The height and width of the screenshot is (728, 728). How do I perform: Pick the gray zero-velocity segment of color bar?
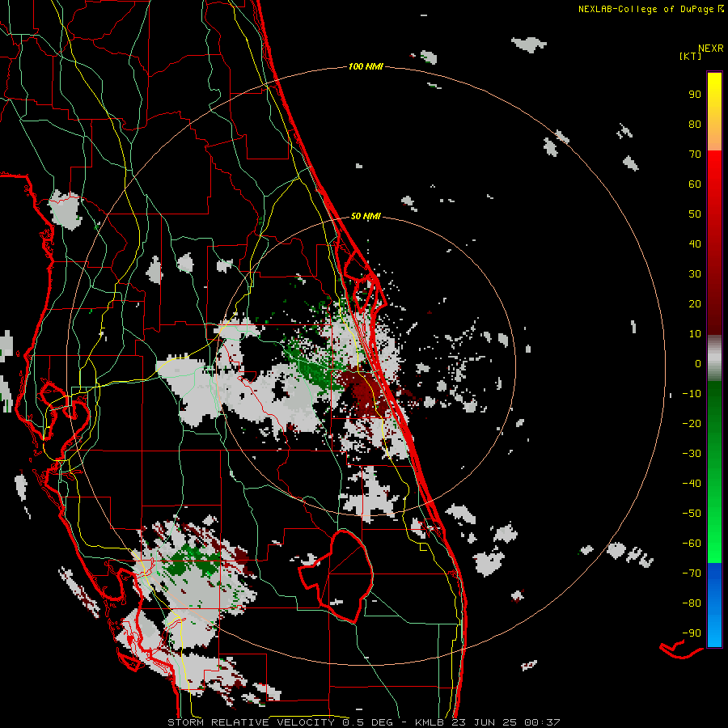(x=714, y=358)
